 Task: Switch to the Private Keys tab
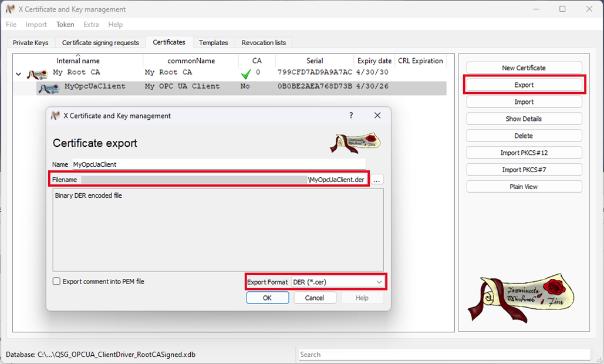pyautogui.click(x=31, y=43)
